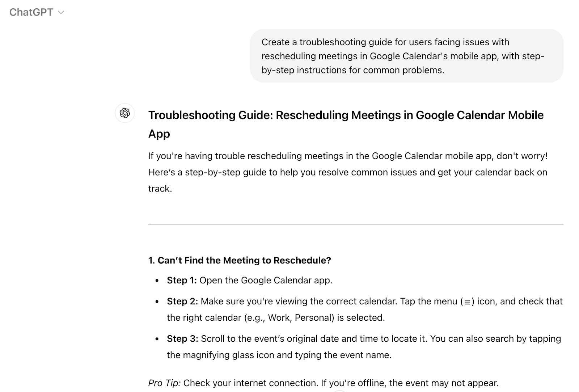Click the Troubleshooting Guide response heading
579x392 pixels.
tap(346, 115)
